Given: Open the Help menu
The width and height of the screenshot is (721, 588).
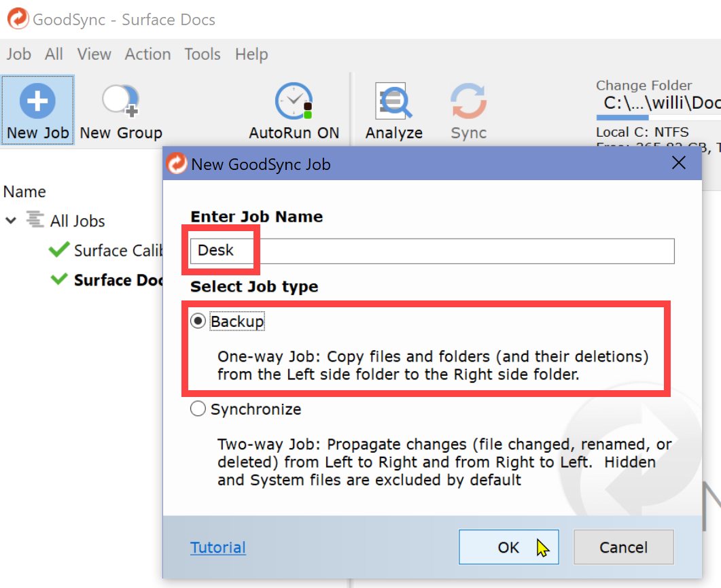Looking at the screenshot, I should click(251, 54).
